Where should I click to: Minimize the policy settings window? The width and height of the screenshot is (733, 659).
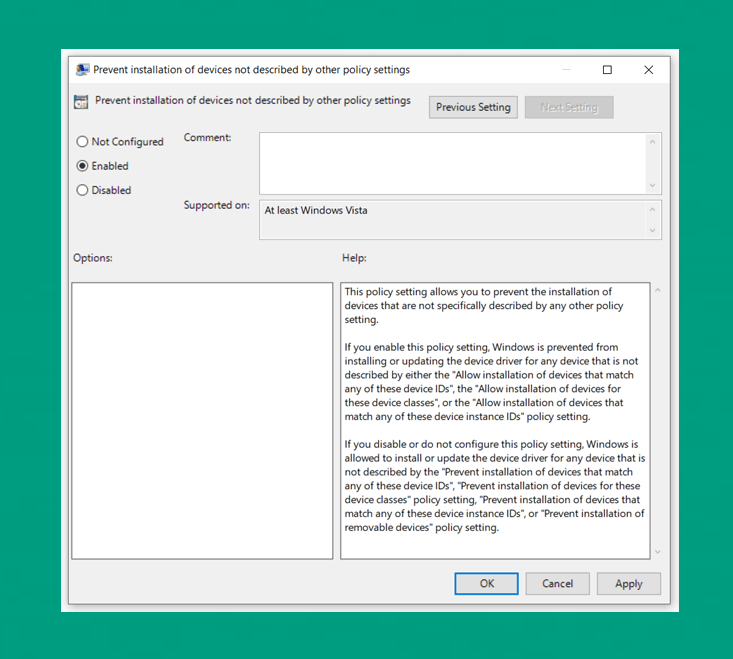(x=567, y=70)
